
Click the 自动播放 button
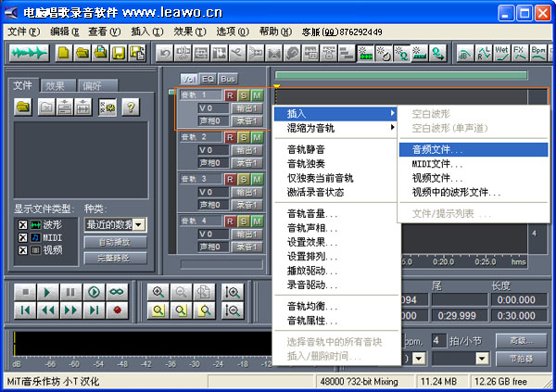pyautogui.click(x=115, y=242)
